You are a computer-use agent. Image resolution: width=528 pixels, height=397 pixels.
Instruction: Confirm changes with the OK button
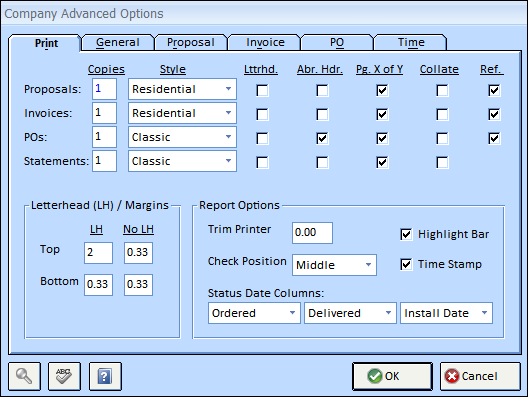coord(392,376)
